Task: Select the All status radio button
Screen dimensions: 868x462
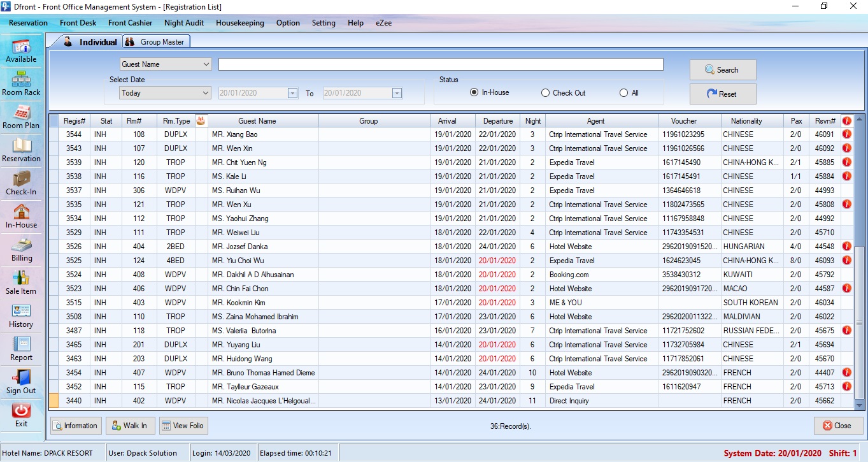Action: (623, 93)
